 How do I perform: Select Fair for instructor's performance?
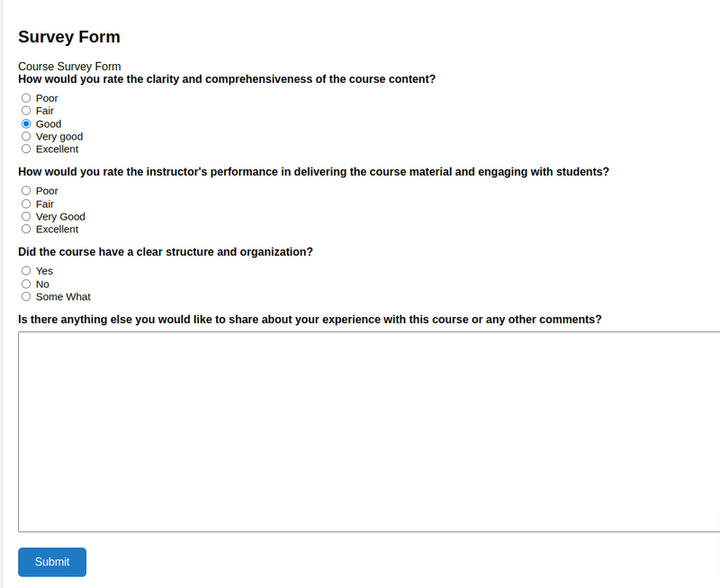(26, 204)
